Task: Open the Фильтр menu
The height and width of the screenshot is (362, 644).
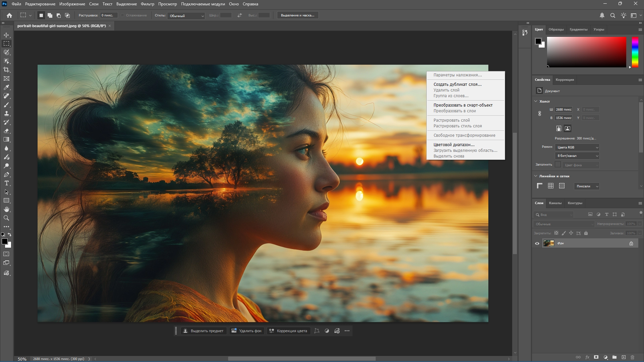Action: [147, 4]
